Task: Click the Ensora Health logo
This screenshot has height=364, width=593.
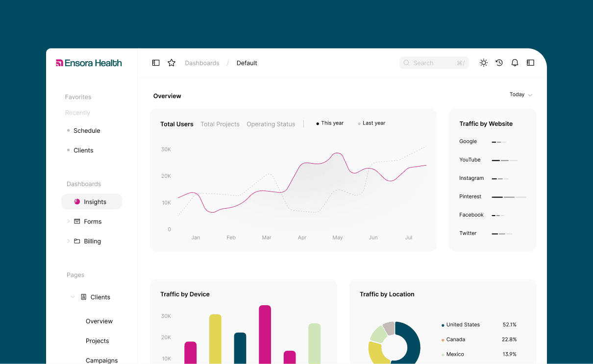Action: point(89,63)
